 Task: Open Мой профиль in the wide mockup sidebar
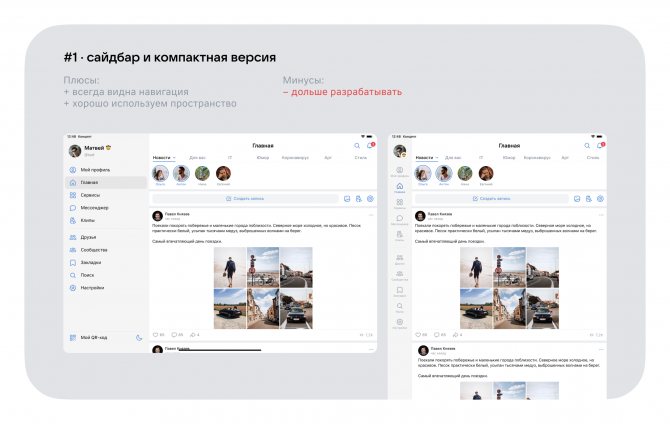(106, 170)
